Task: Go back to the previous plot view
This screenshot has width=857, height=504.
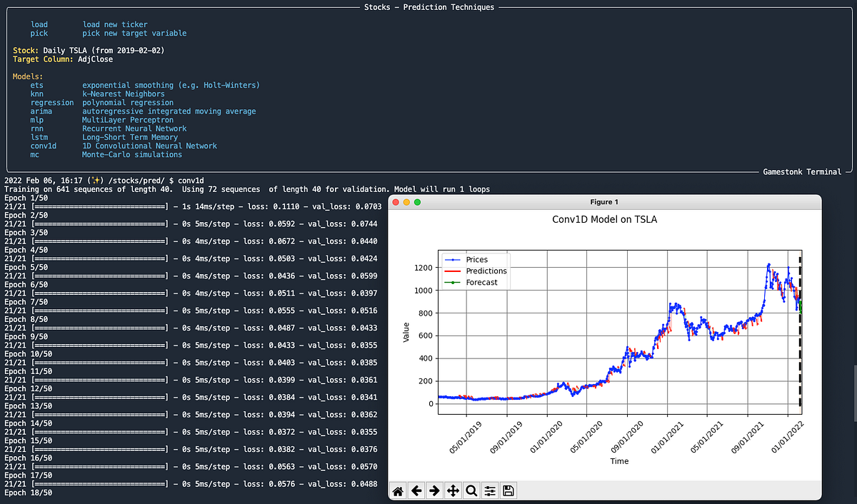Action: [x=416, y=490]
